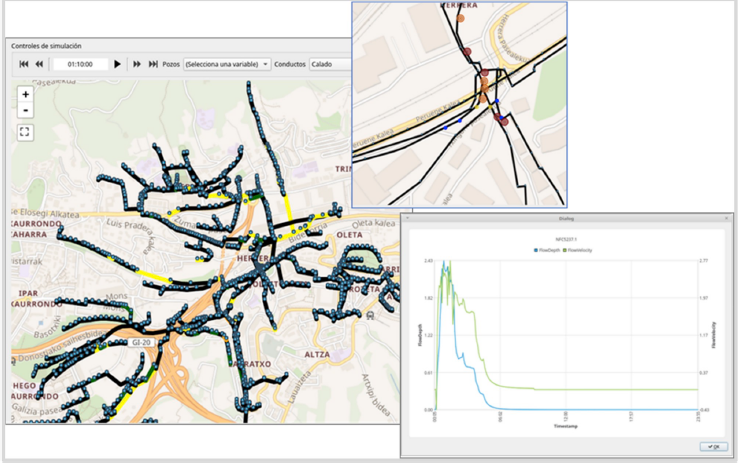Select the blue FlowDepth peak on chart
Viewport: 740px width, 463px height.
pos(444,262)
